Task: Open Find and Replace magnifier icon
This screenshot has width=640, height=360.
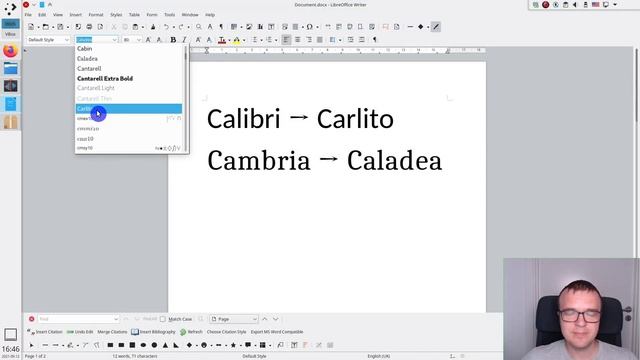Action: [x=198, y=27]
